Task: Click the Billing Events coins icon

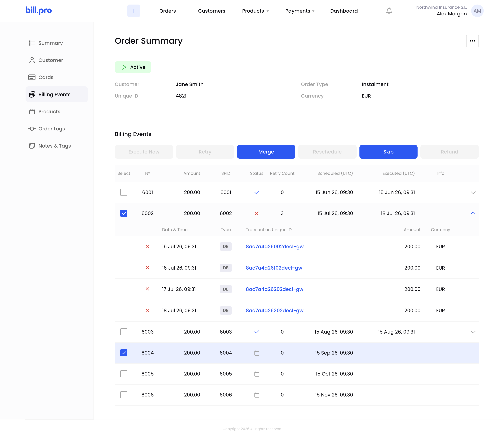Action: [x=32, y=94]
